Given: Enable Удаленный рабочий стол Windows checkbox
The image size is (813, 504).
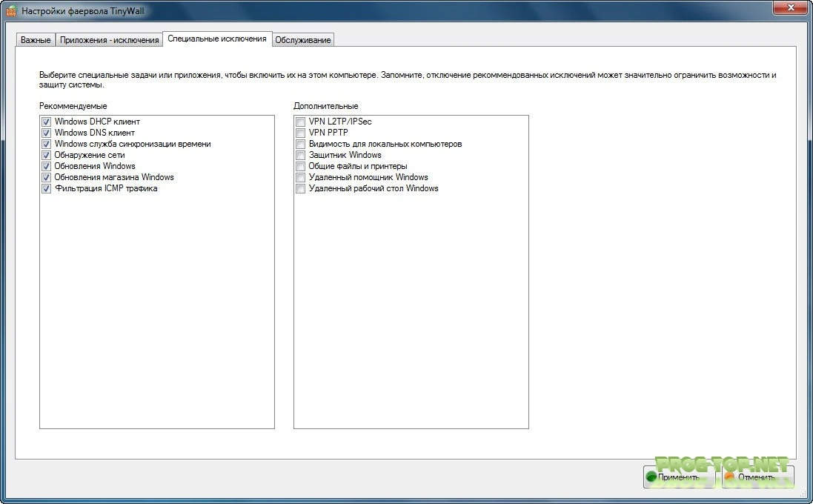Looking at the screenshot, I should [300, 189].
